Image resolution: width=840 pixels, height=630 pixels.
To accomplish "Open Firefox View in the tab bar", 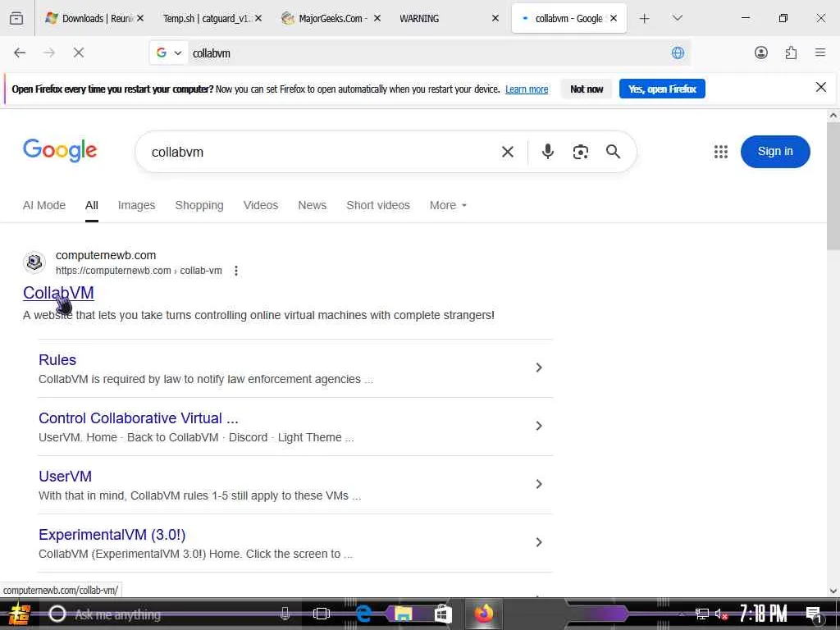I will point(16,18).
